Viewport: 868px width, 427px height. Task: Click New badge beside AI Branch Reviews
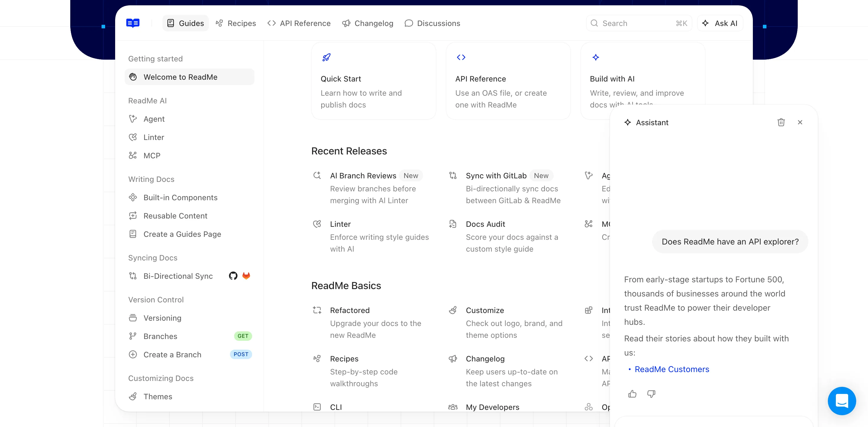(x=411, y=176)
